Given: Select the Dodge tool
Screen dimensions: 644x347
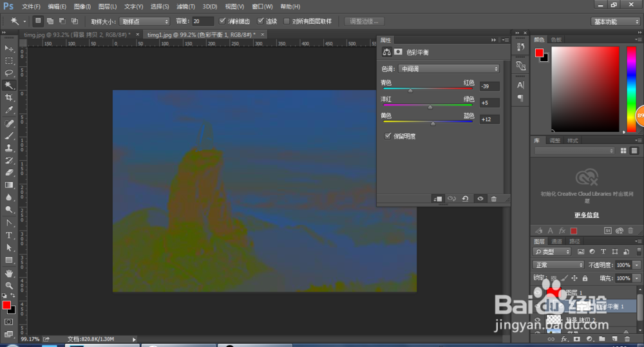Looking at the screenshot, I should tap(8, 210).
